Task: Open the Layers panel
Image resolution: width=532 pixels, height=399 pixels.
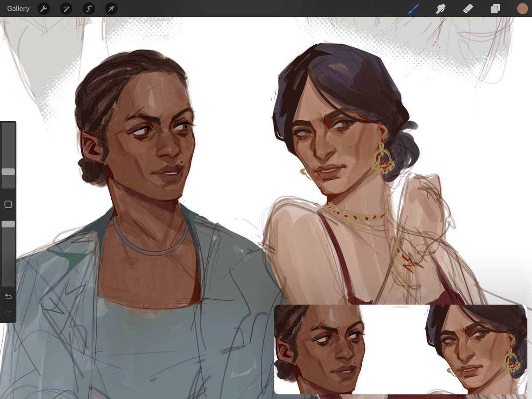Action: 495,8
